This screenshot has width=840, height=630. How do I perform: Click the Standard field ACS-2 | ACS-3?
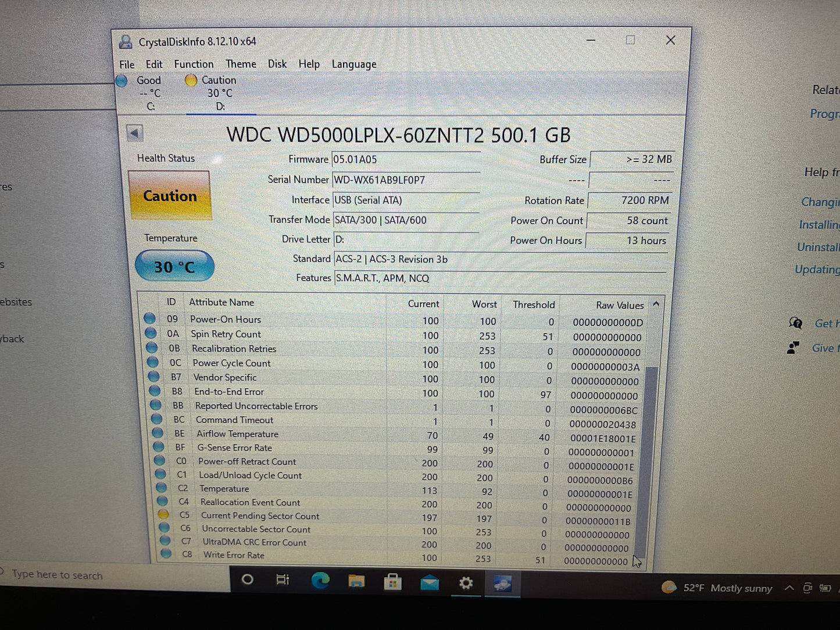click(x=500, y=259)
